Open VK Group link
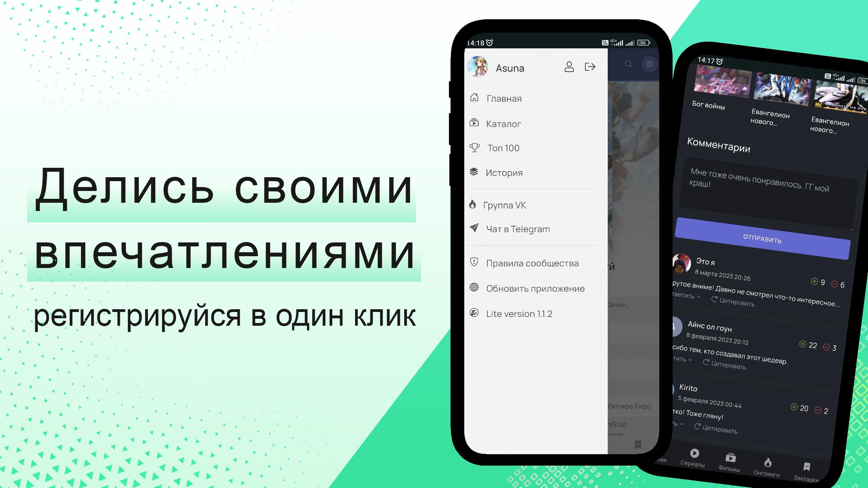The image size is (868, 488). coord(504,204)
